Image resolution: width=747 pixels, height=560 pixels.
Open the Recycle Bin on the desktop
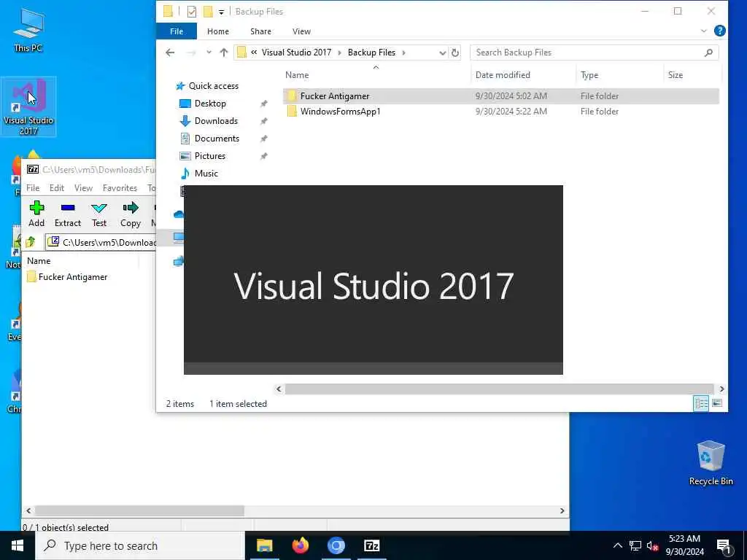[711, 462]
